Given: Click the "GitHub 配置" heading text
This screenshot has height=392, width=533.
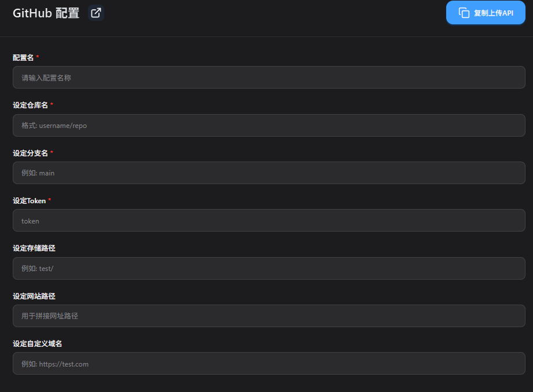Looking at the screenshot, I should (45, 12).
